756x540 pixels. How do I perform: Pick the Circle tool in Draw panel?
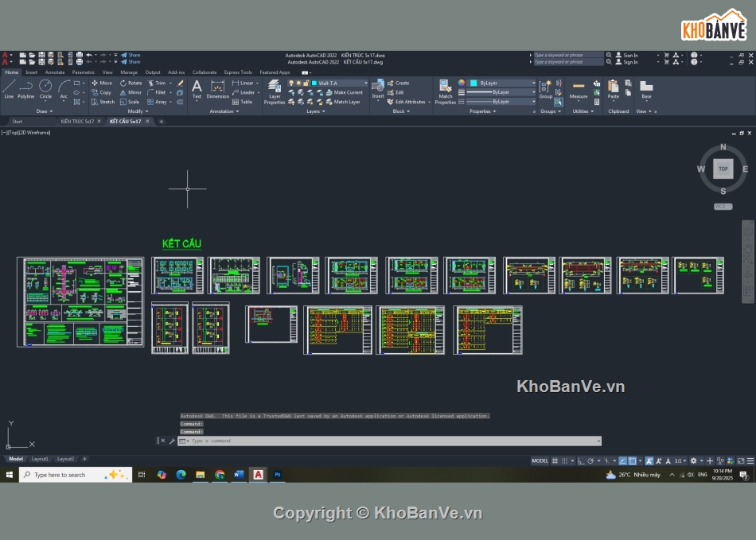45,87
